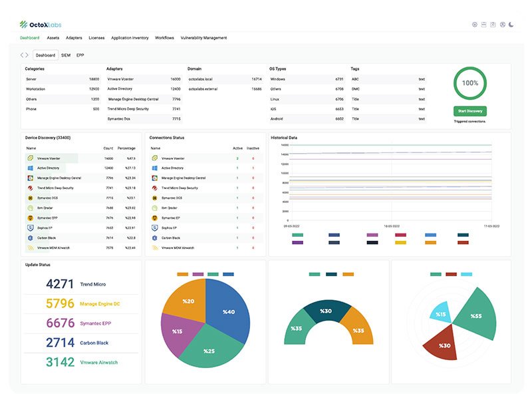Viewport: 532px width, 394px height.
Task: Click the Workstation category row
Action: [63, 89]
